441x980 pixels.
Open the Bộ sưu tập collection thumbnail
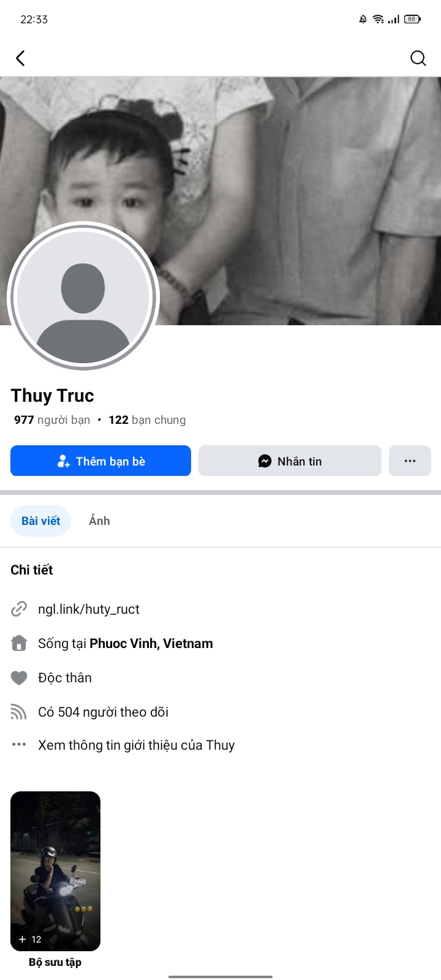pos(55,871)
